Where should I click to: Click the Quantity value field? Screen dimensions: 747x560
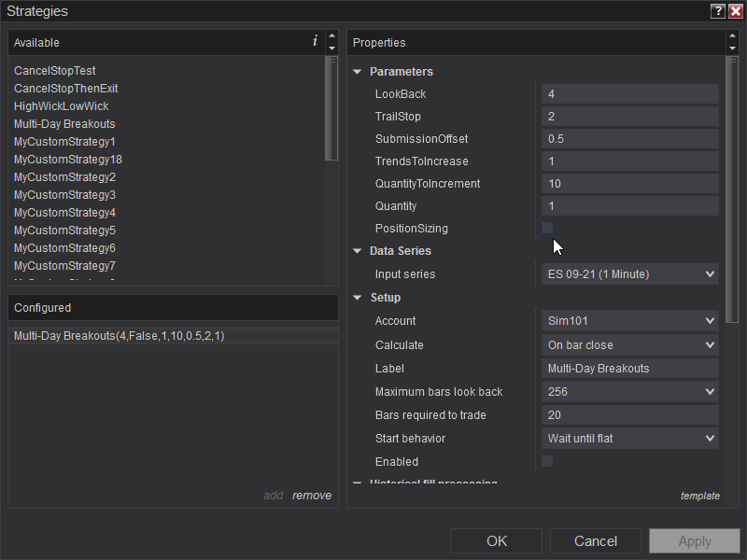(x=629, y=205)
